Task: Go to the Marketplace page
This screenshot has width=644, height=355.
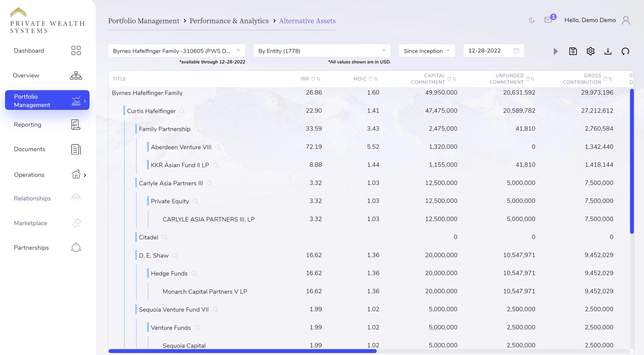Action: coord(31,223)
